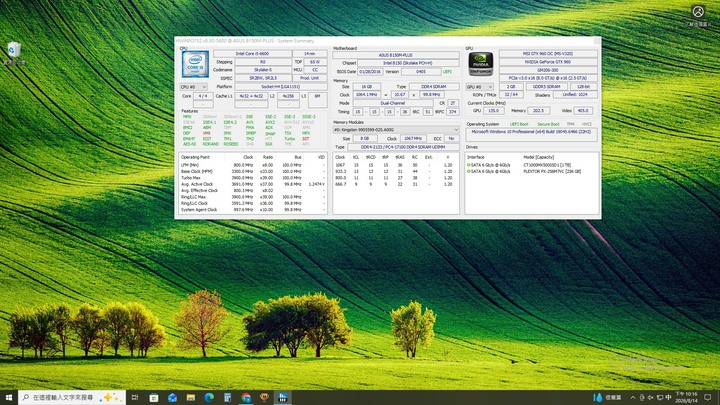Viewport: 720px width, 405px height.
Task: Open the Calculator app on the taskbar
Action: (227, 397)
